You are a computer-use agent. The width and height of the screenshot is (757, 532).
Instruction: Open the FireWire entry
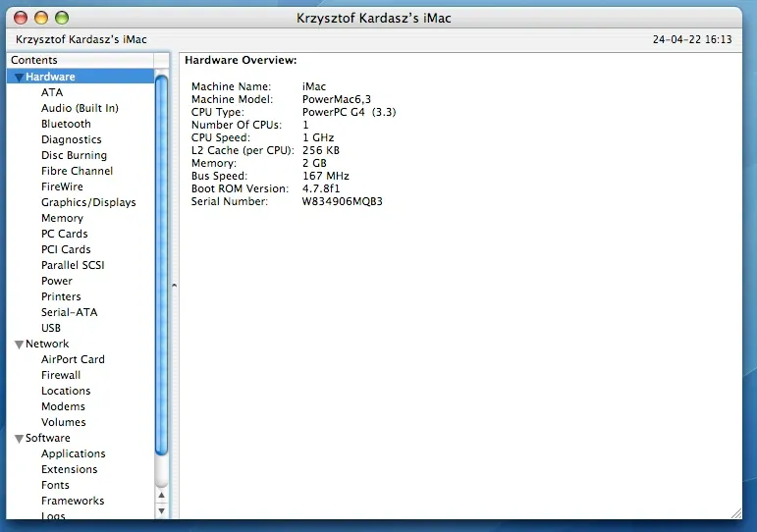pos(62,186)
